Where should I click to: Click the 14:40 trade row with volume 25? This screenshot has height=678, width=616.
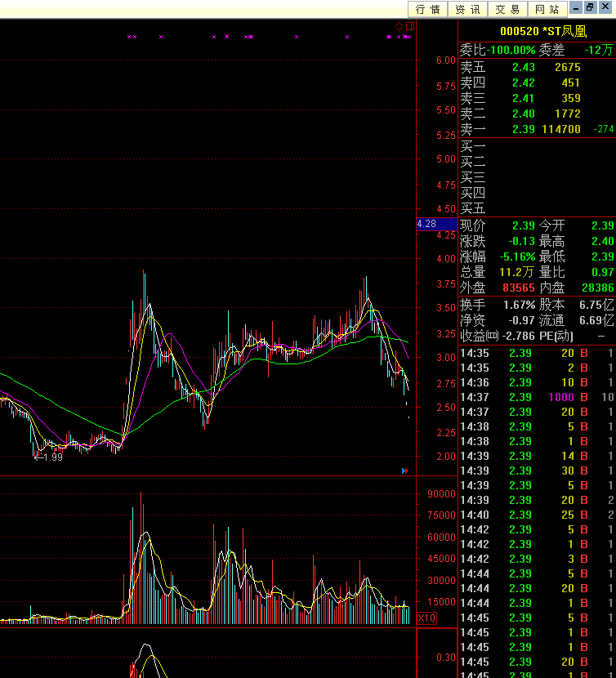click(x=536, y=515)
